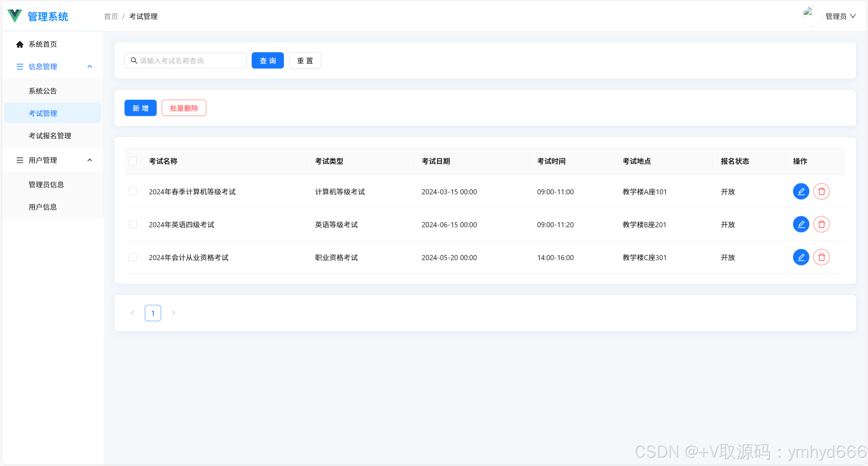The height and width of the screenshot is (466, 868).
Task: Check the 2024年春季计算机等级考试 row checkbox
Action: click(133, 192)
